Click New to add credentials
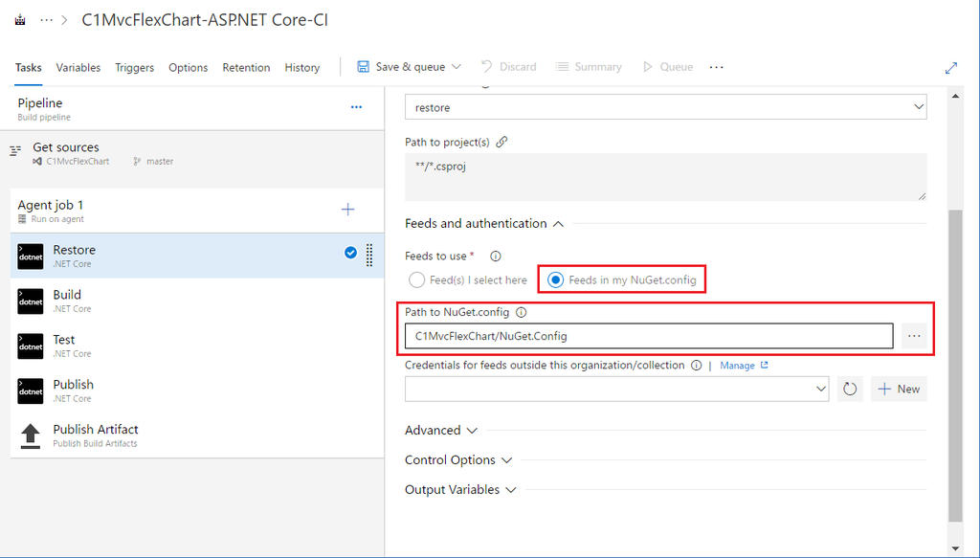Screen dimensions: 980x558 pyautogui.click(x=899, y=389)
